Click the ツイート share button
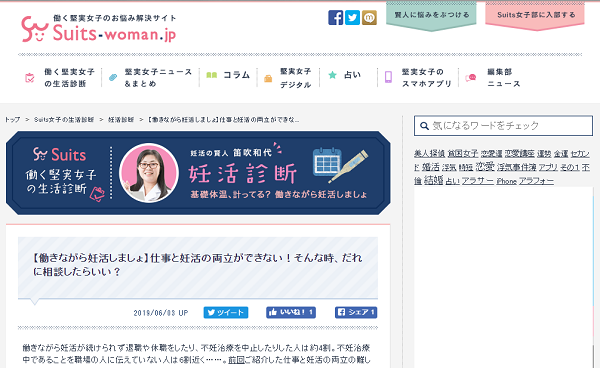Screen dimensions: 600x368 pos(226,313)
